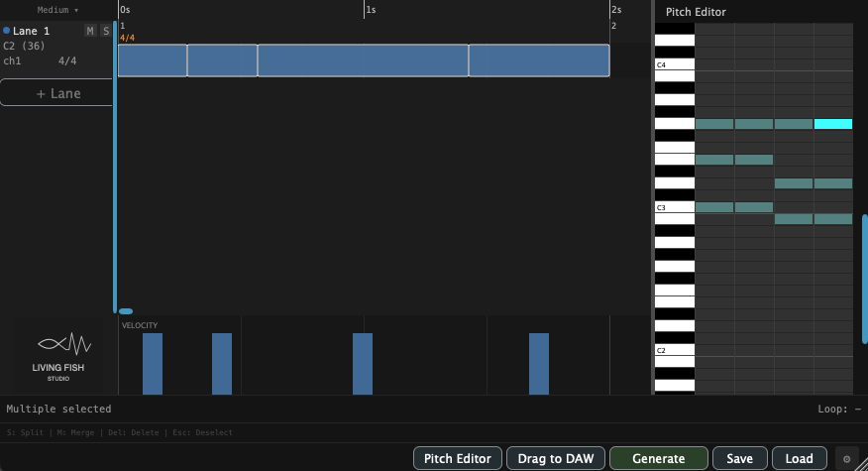The image size is (868, 471).
Task: Click the pitch editor vertical scrollbar
Action: pyautogui.click(x=865, y=279)
